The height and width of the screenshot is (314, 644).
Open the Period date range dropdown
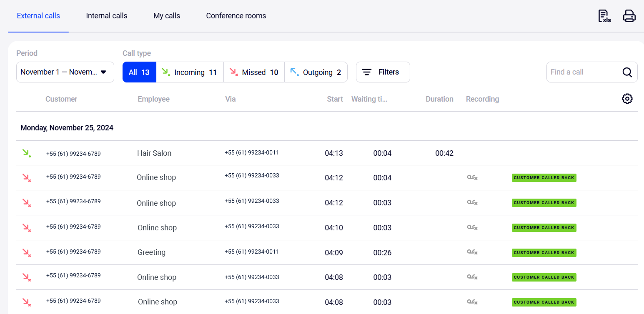[x=65, y=72]
